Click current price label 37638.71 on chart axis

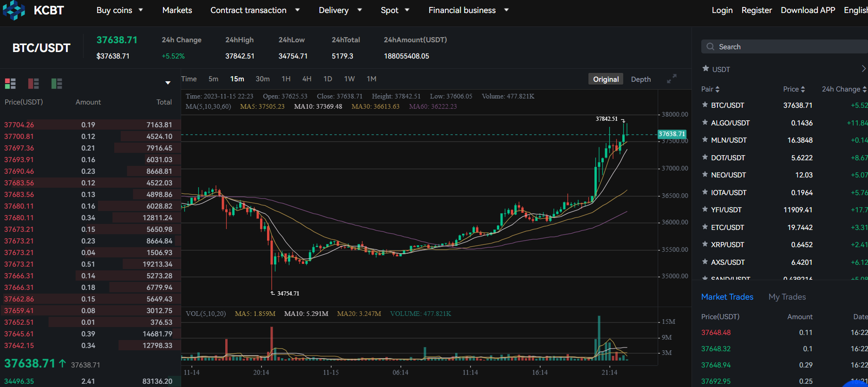click(x=672, y=134)
